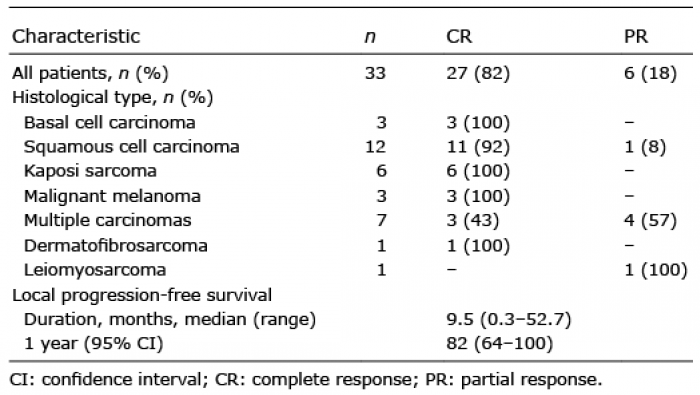Click the 4 (57) PR value
Viewport: 700px width, 395px height.
coord(650,220)
